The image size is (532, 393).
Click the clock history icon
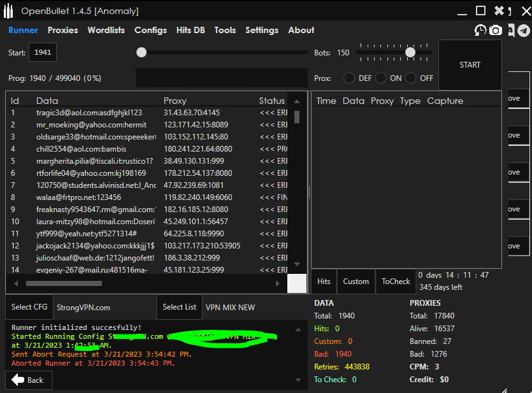point(480,31)
